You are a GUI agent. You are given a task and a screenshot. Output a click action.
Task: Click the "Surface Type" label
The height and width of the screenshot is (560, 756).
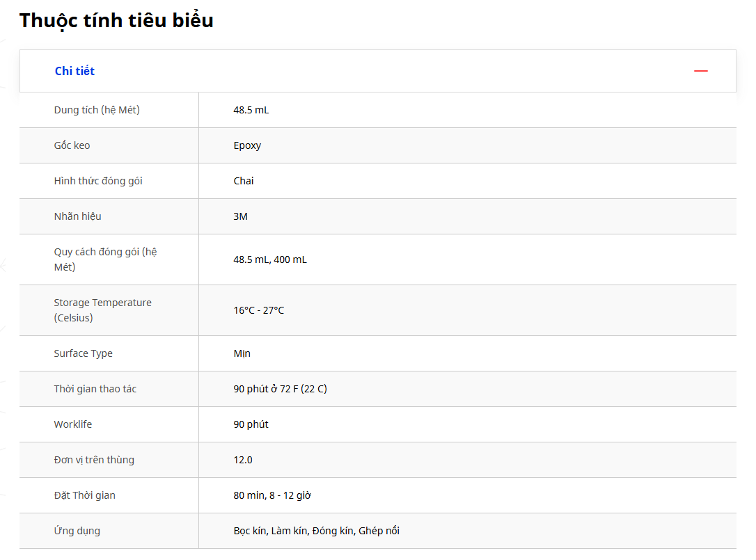click(x=83, y=353)
